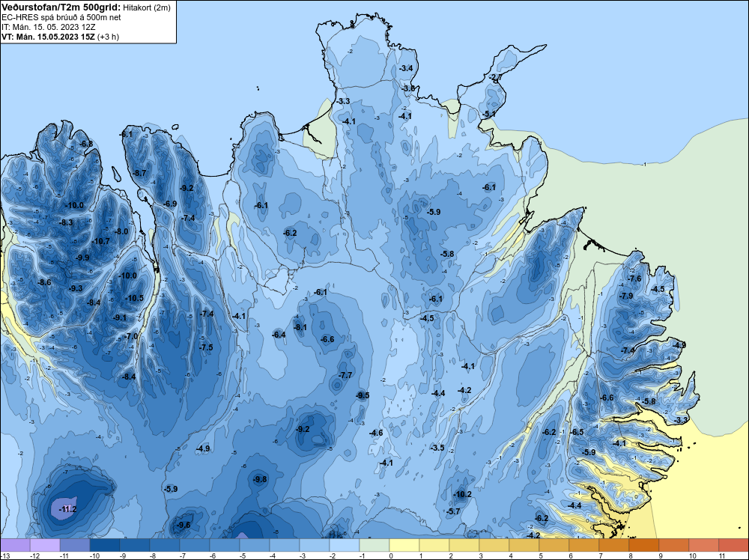This screenshot has width=749, height=560.
Task: Select the -7.5 temperature label
Action: pyautogui.click(x=207, y=347)
